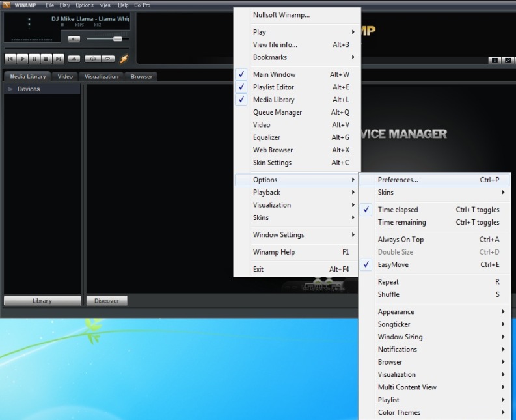Open Winamp Help entry

(297, 252)
